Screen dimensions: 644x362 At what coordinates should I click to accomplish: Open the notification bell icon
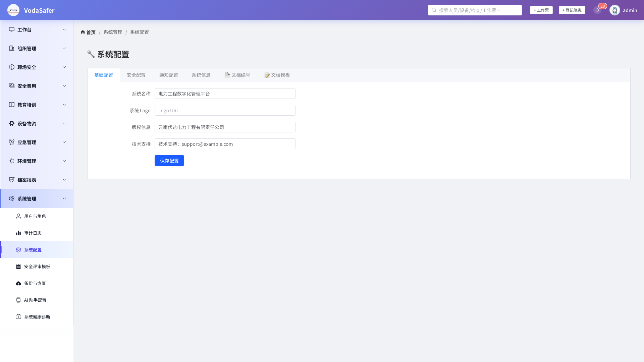[597, 10]
